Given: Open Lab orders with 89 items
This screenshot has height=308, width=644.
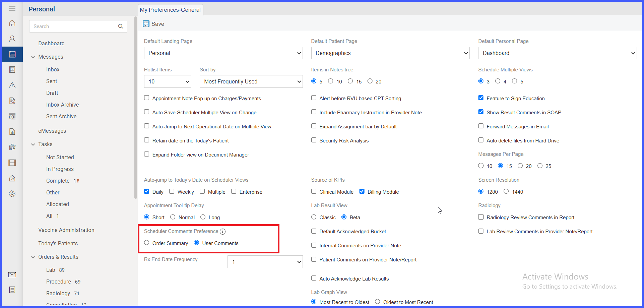Looking at the screenshot, I should click(x=55, y=270).
